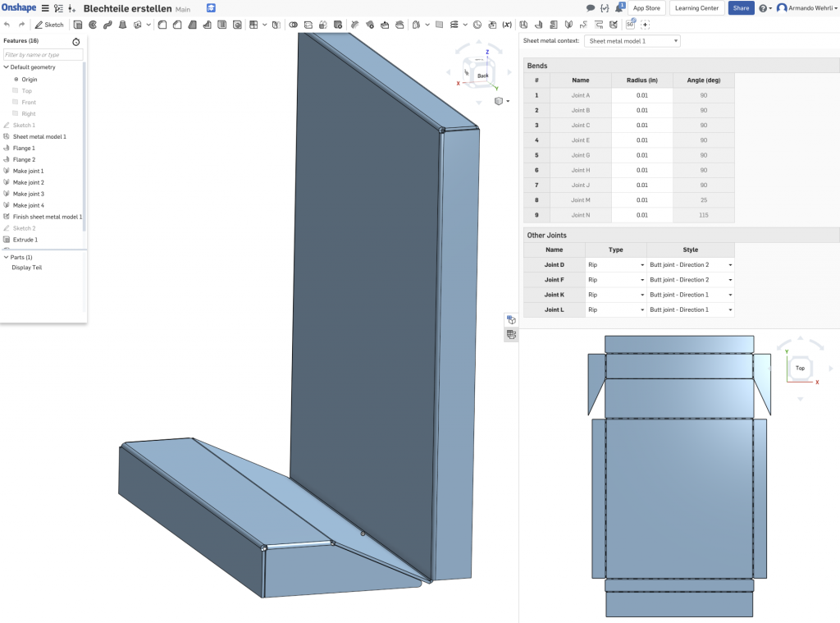The height and width of the screenshot is (623, 840).
Task: Click the Joint N angle value 115
Action: (x=703, y=215)
